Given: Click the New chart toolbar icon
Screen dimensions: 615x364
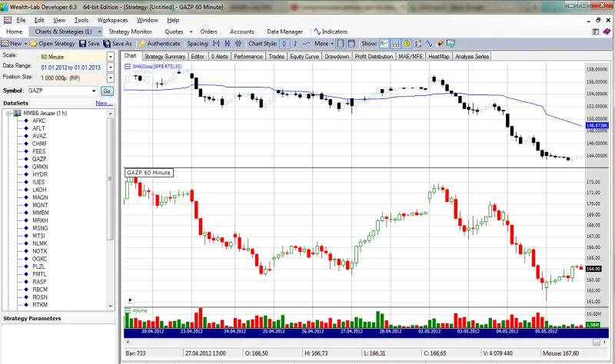Looking at the screenshot, I should (x=5, y=44).
